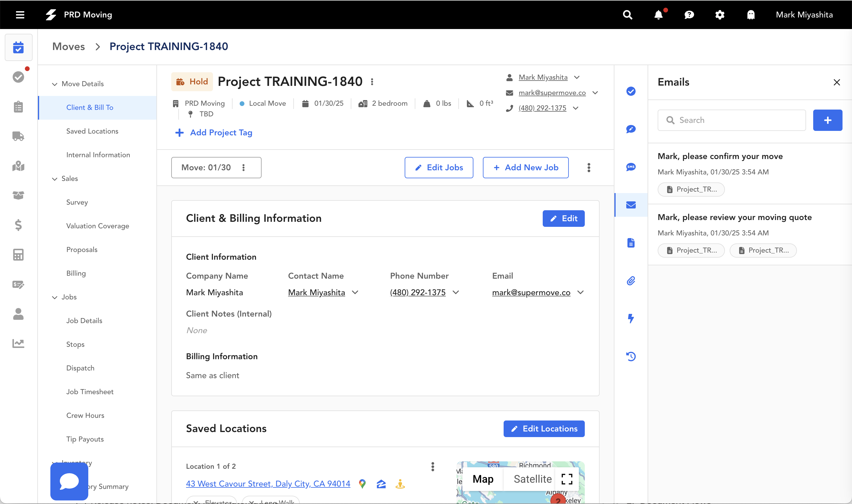Toggle map fullscreen view
The height and width of the screenshot is (504, 852).
pyautogui.click(x=567, y=479)
